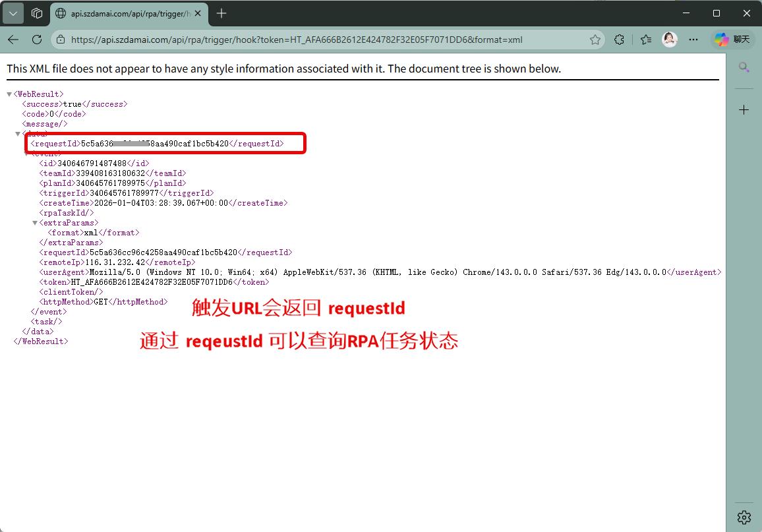Click the browser Back arrow
The image size is (762, 532).
[x=13, y=40]
